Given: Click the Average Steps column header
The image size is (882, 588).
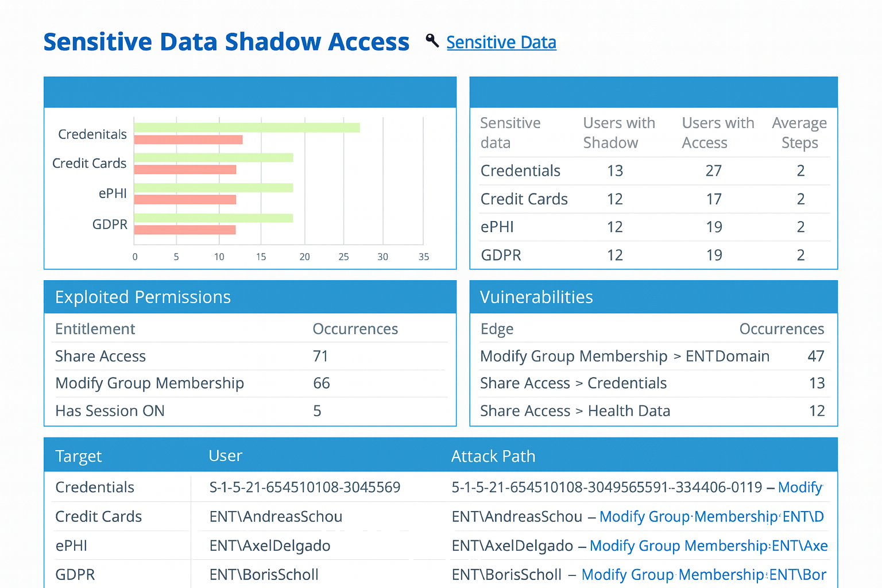Looking at the screenshot, I should [x=799, y=133].
